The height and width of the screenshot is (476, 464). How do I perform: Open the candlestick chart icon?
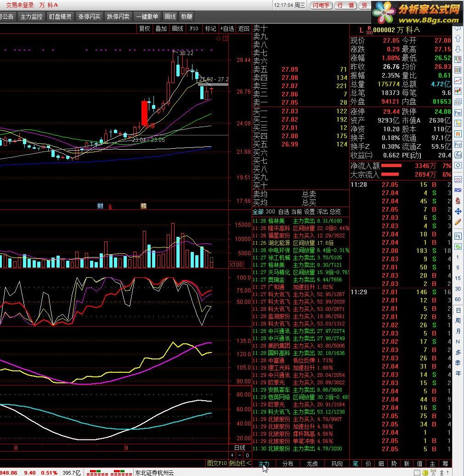point(458,91)
